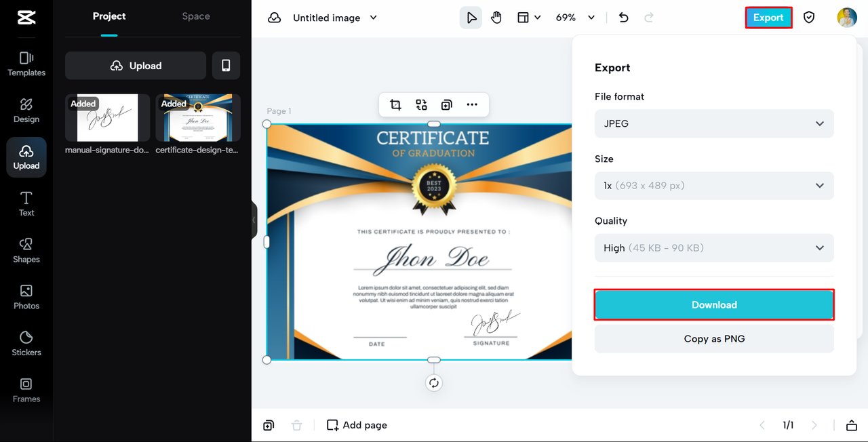This screenshot has height=442, width=868.
Task: Click the 1/1 page indicator
Action: pyautogui.click(x=788, y=425)
